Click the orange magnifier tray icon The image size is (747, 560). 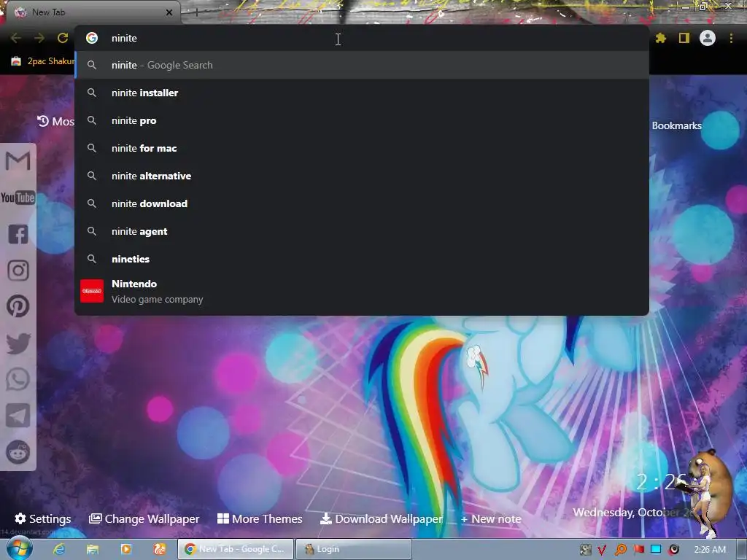[620, 550]
